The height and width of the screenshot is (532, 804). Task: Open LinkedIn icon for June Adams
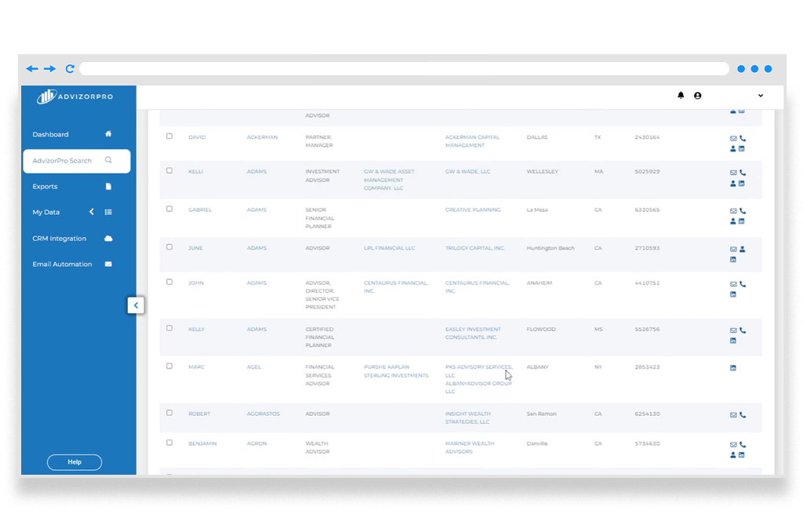[733, 260]
